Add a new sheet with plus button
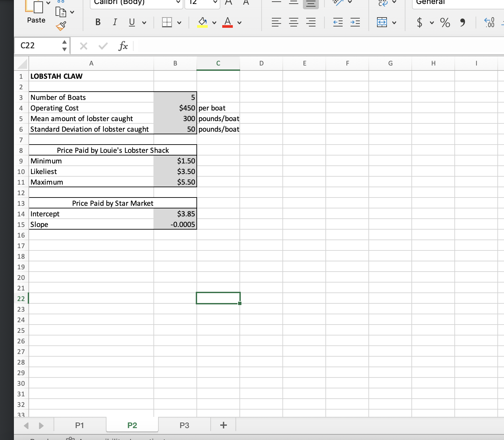 pos(223,425)
